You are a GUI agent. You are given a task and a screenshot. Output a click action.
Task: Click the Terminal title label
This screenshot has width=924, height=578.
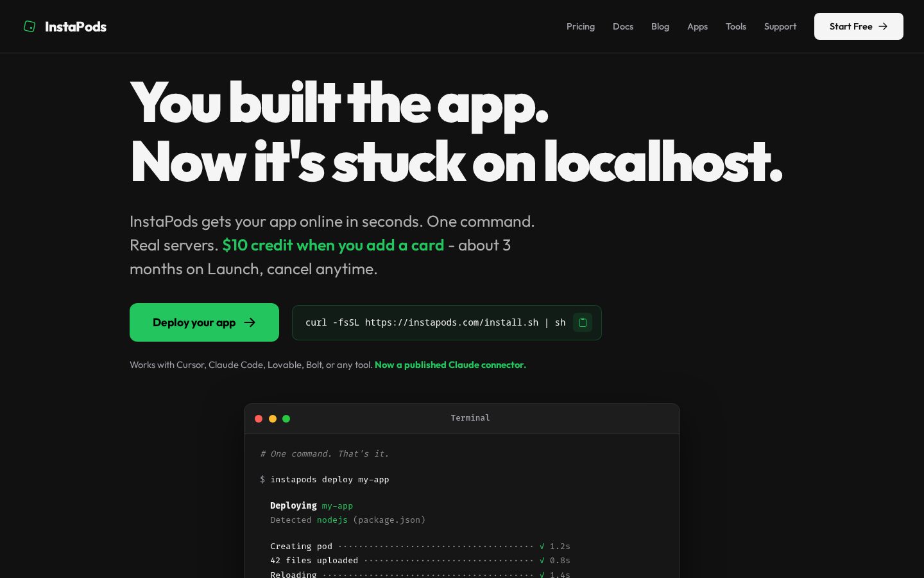click(470, 418)
